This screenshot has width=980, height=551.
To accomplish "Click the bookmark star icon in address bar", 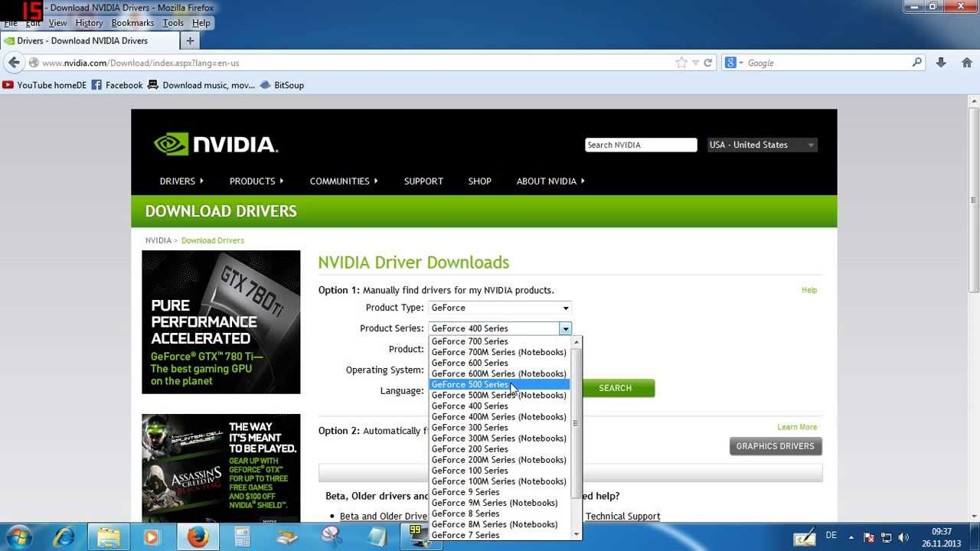I will [681, 63].
